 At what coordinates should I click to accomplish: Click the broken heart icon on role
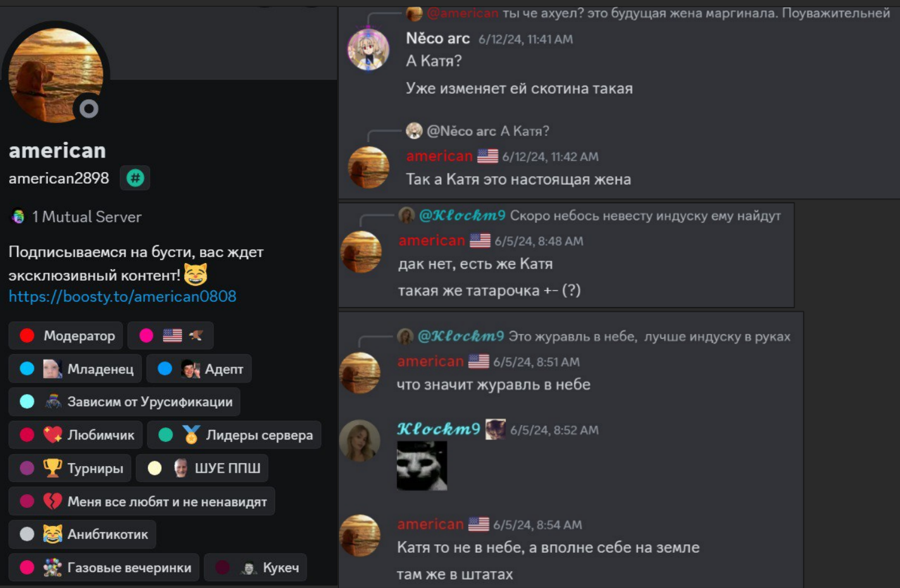53,501
